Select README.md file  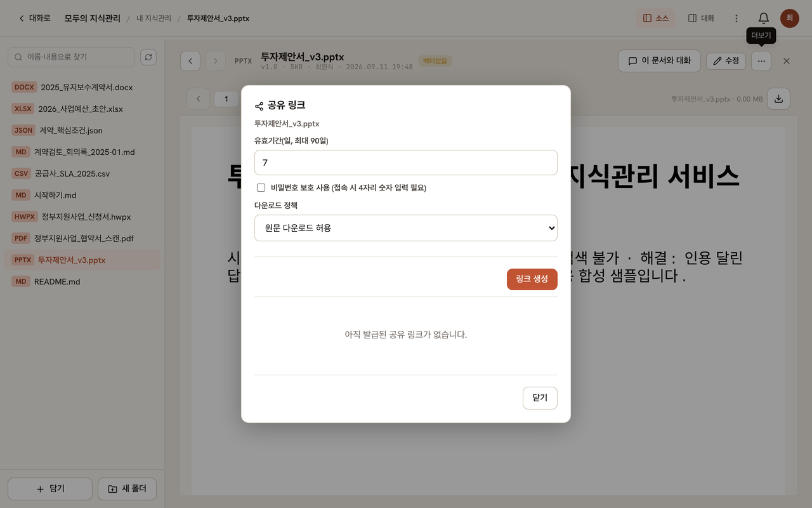[x=82, y=282]
